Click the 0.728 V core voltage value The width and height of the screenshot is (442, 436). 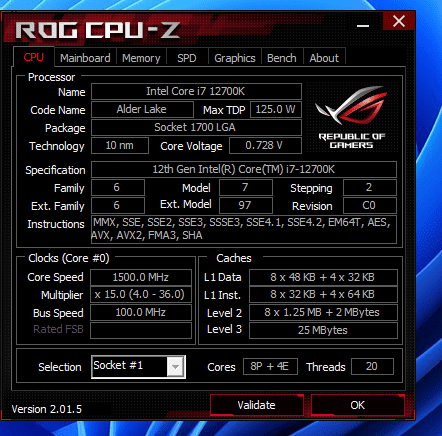(x=265, y=145)
